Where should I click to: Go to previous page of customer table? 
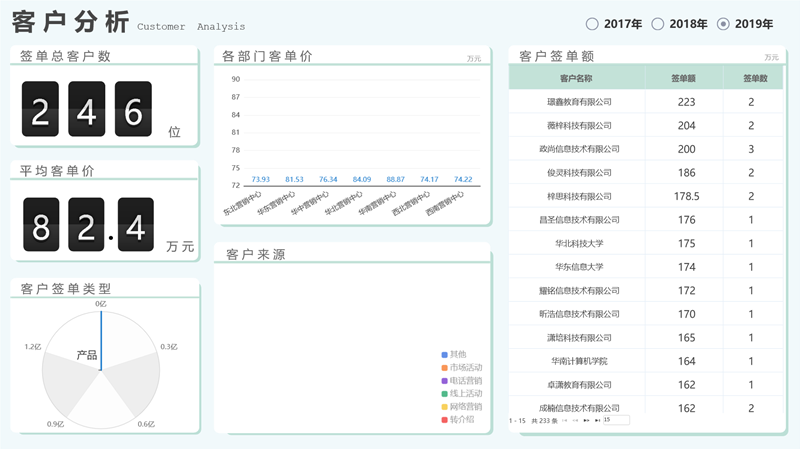[576, 421]
